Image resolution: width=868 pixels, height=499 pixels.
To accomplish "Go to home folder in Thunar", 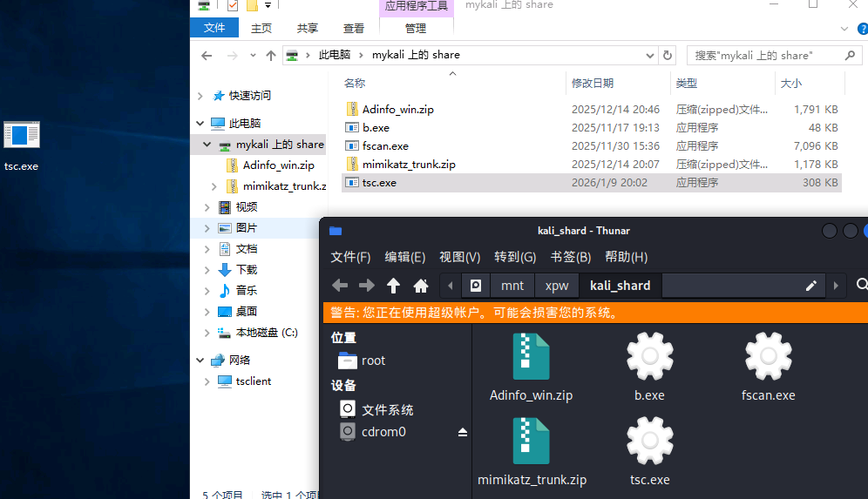I will 421,286.
